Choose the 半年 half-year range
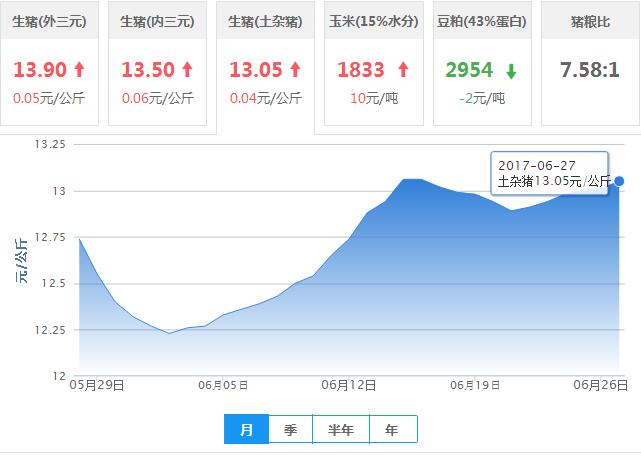 tap(340, 430)
